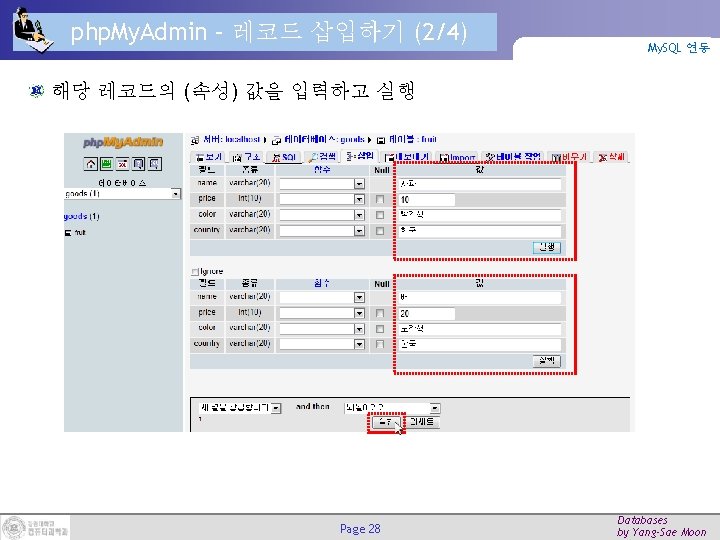Open the Structure (구조) tab
This screenshot has height=540, width=720.
point(247,158)
